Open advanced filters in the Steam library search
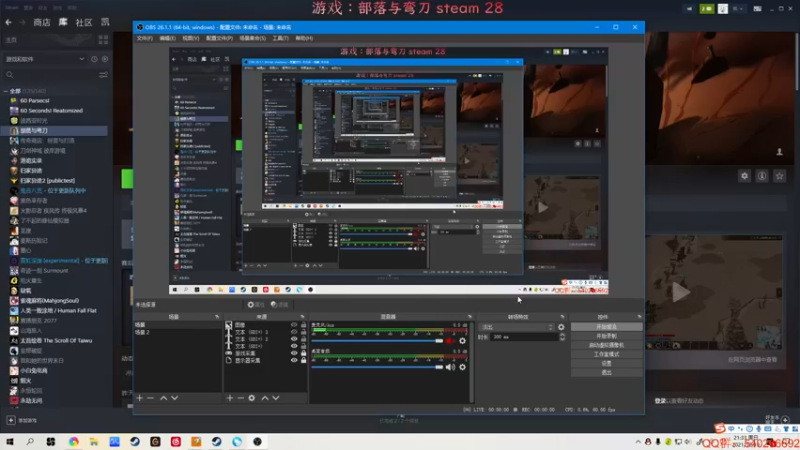 (x=104, y=75)
